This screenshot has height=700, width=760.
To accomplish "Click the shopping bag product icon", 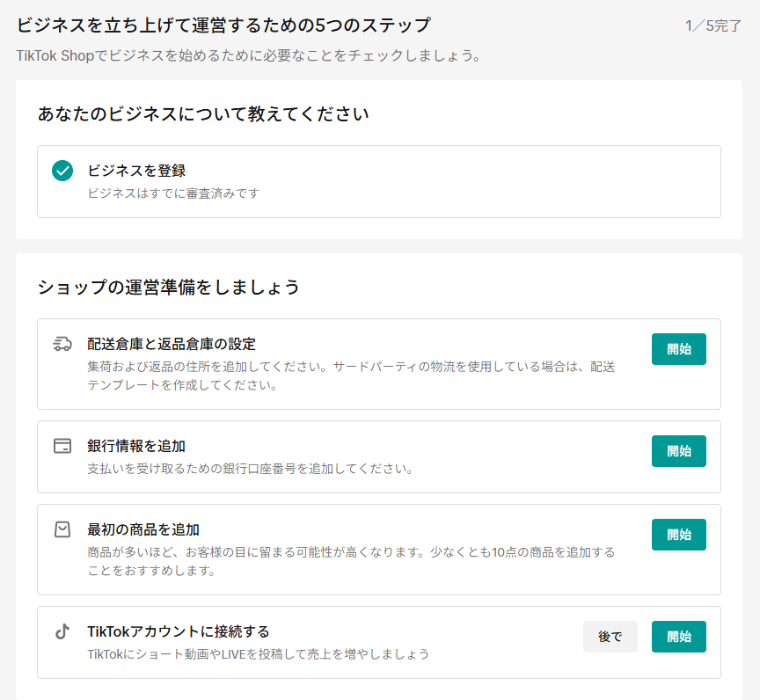I will tap(62, 529).
